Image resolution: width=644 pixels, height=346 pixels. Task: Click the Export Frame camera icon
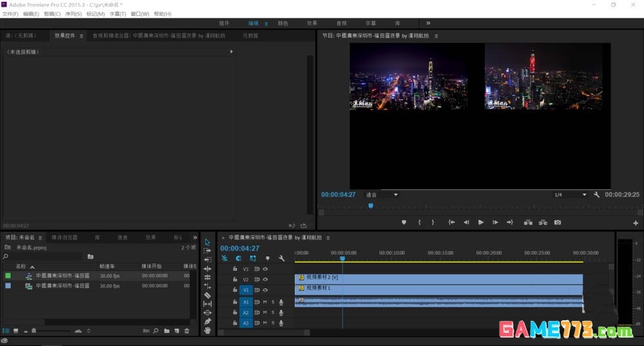(x=558, y=223)
